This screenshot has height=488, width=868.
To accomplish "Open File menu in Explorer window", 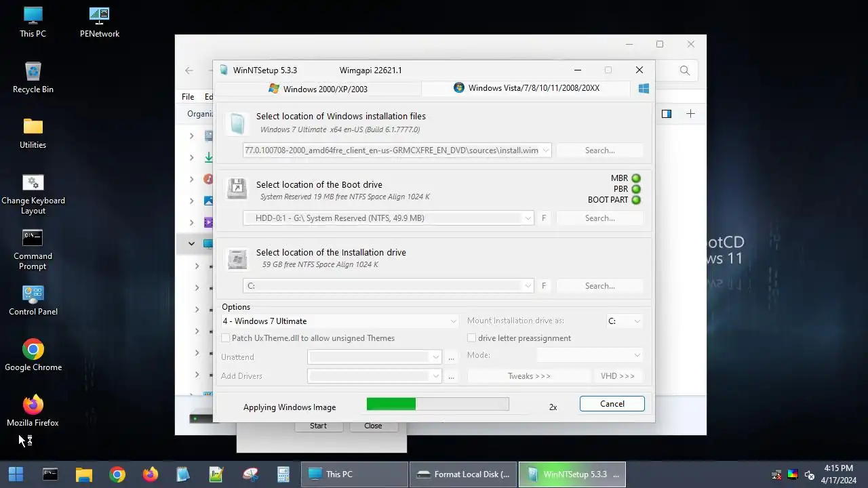I will point(188,97).
